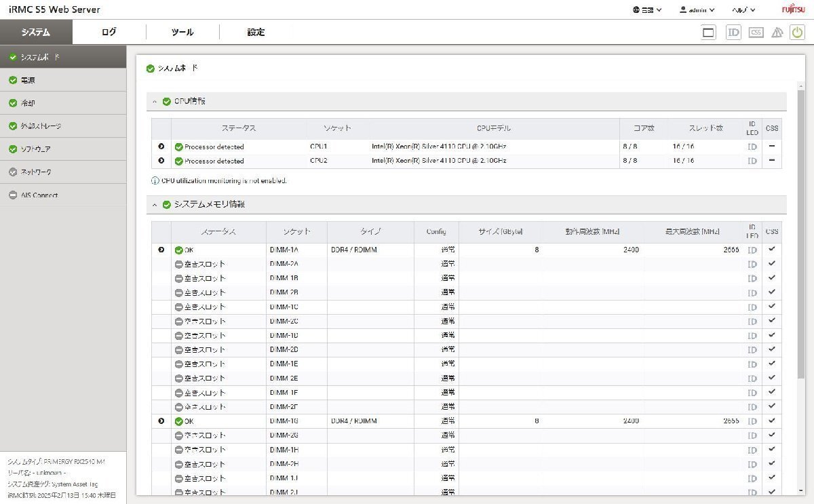Open the AIS Connect sidebar item
Viewport: 814px width, 504px height.
(x=39, y=195)
